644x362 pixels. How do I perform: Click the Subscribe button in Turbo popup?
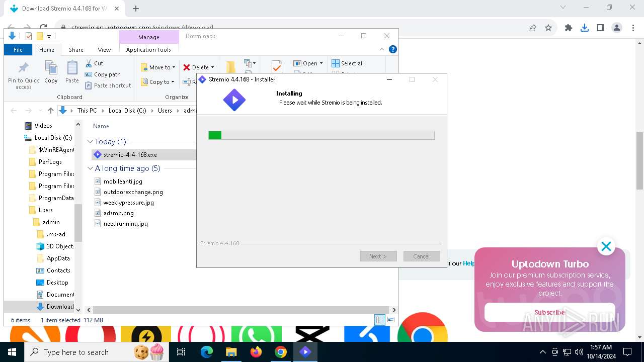pos(549,312)
